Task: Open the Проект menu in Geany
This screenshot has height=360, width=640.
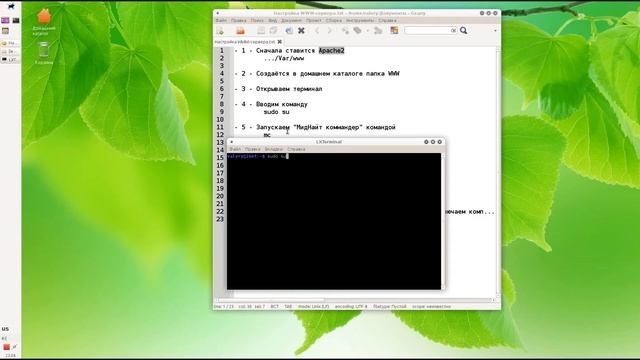Action: pos(313,20)
